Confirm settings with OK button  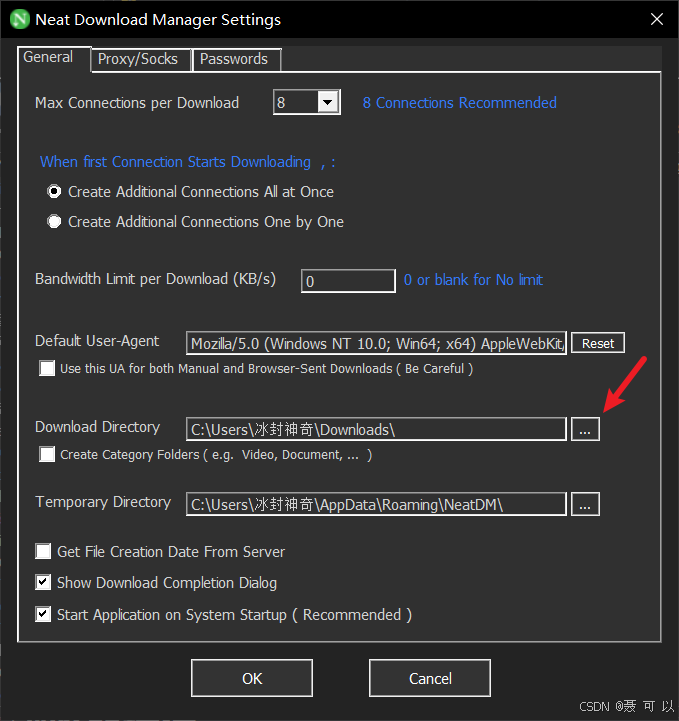click(252, 678)
